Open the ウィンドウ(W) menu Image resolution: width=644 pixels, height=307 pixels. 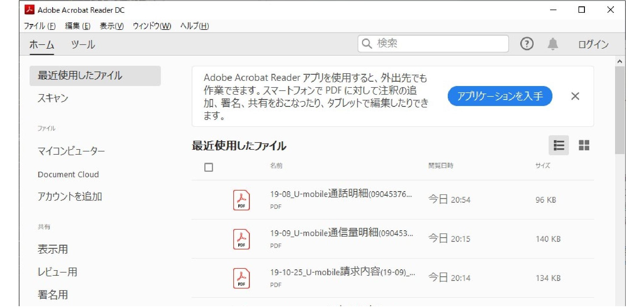(152, 26)
